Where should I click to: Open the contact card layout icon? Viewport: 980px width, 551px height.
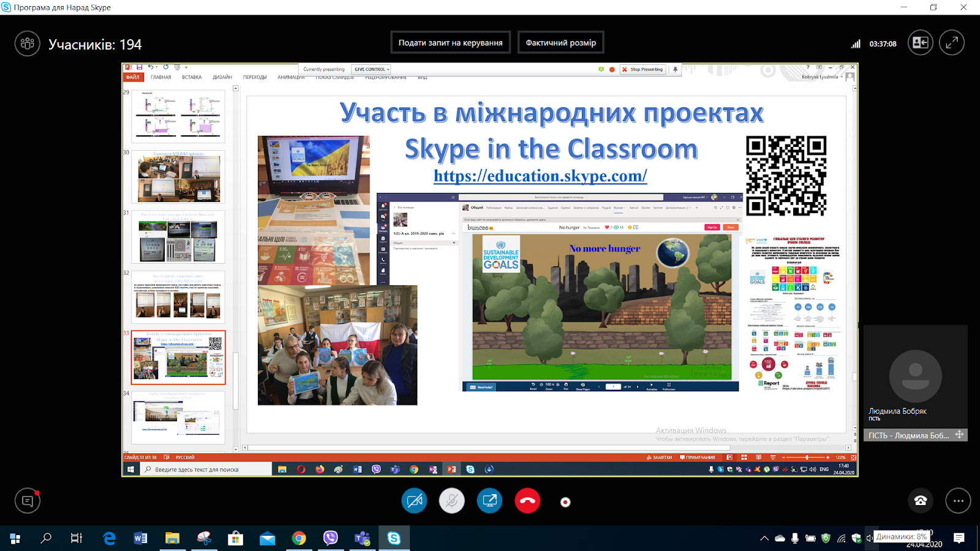(920, 43)
